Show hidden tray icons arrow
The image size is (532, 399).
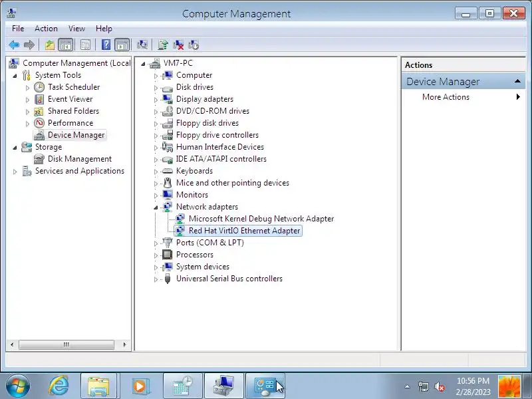pyautogui.click(x=408, y=386)
